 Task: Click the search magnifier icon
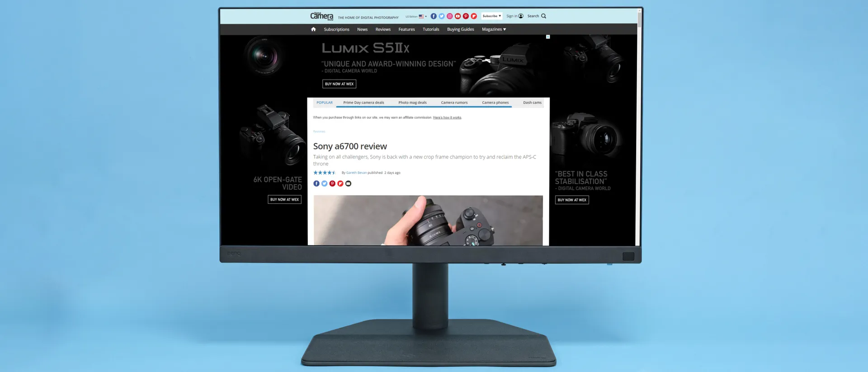[543, 16]
